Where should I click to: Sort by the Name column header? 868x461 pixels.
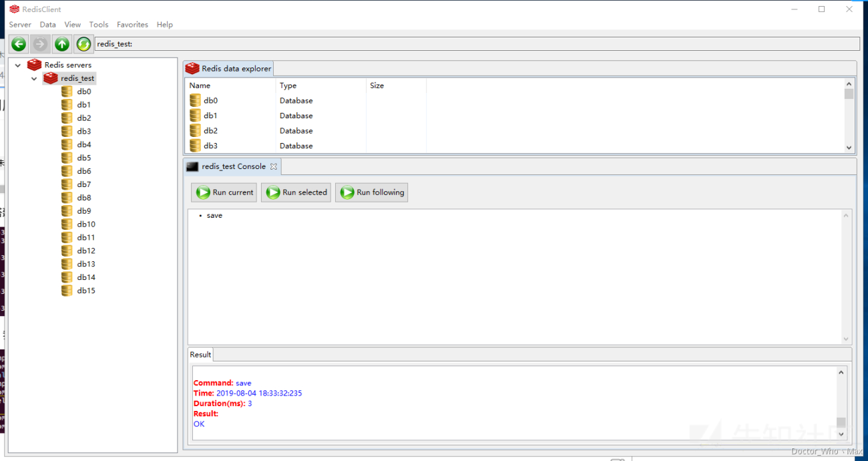[230, 86]
